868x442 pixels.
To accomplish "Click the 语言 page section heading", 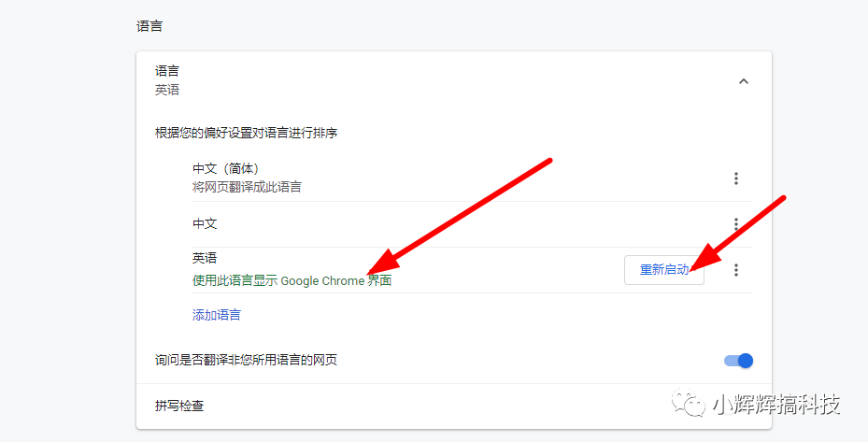I will click(x=149, y=26).
